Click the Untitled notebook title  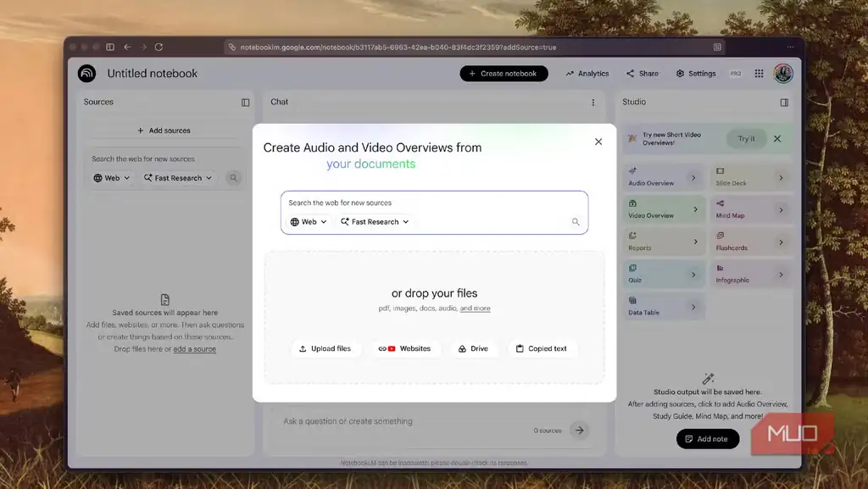pyautogui.click(x=153, y=73)
